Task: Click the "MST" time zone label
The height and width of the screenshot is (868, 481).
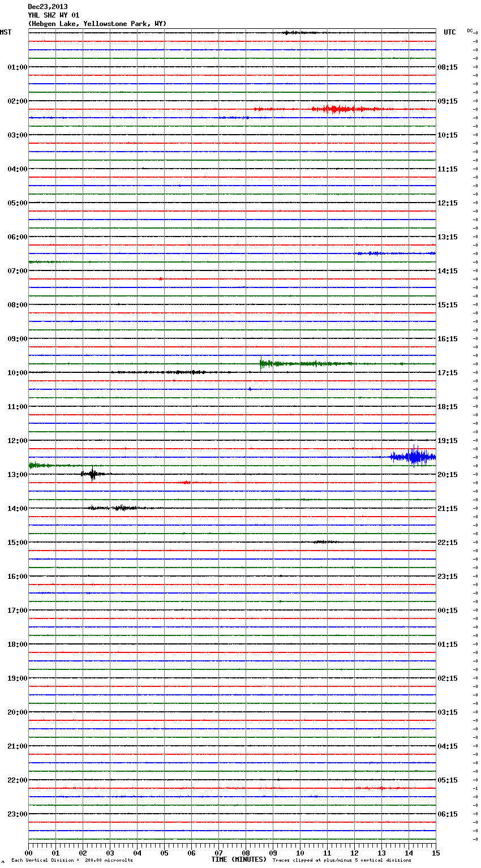Action: 6,32
